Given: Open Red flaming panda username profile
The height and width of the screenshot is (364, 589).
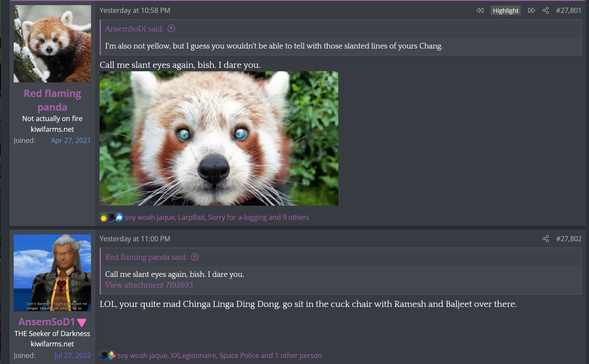Looking at the screenshot, I should click(x=52, y=100).
